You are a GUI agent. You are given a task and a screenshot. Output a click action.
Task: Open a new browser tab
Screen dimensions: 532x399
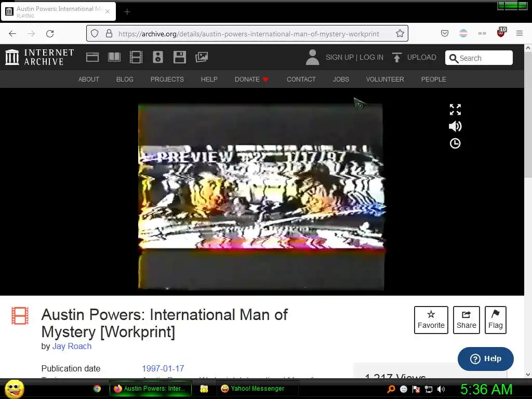(127, 12)
